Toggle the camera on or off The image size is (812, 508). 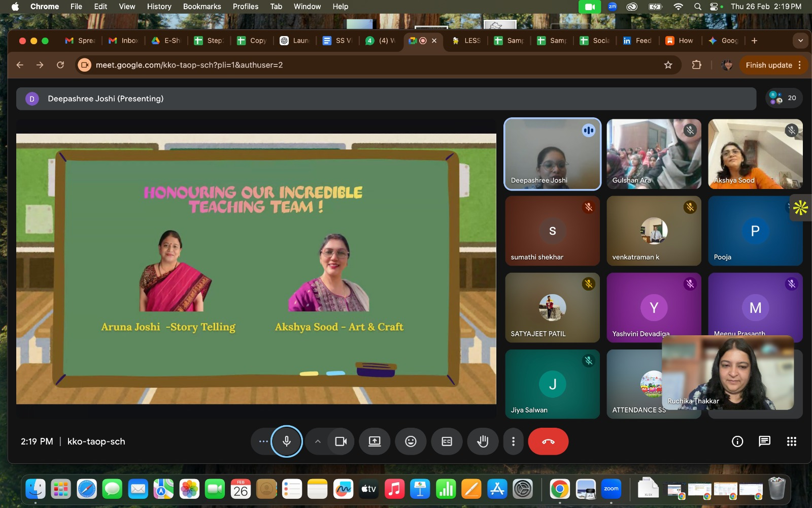pos(341,441)
